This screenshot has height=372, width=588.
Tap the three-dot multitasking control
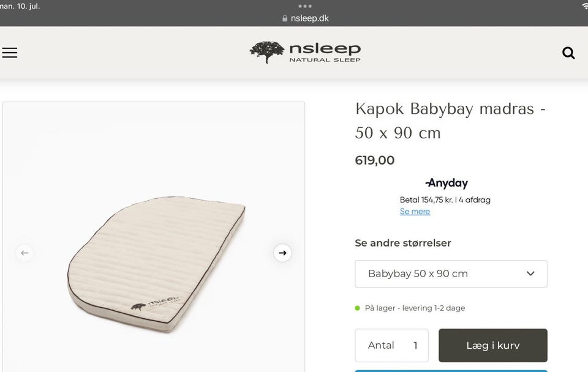(305, 6)
